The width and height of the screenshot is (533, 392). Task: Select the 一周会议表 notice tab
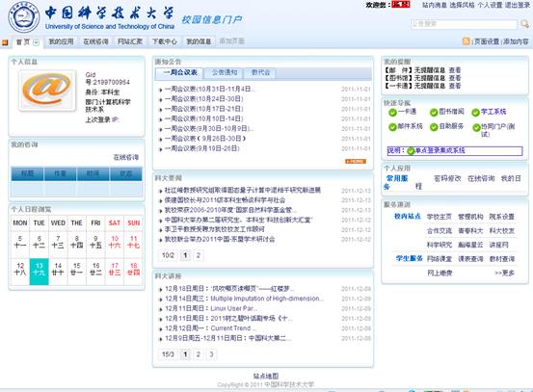(180, 72)
